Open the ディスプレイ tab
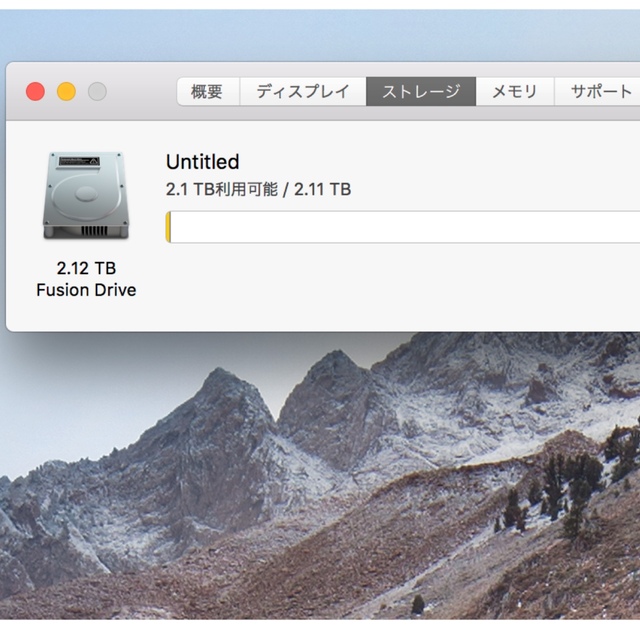This screenshot has height=640, width=640. [303, 91]
